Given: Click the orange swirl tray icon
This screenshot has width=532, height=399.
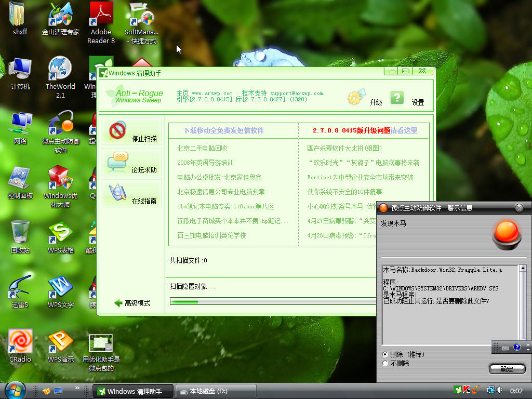Looking at the screenshot, I should coord(476,390).
